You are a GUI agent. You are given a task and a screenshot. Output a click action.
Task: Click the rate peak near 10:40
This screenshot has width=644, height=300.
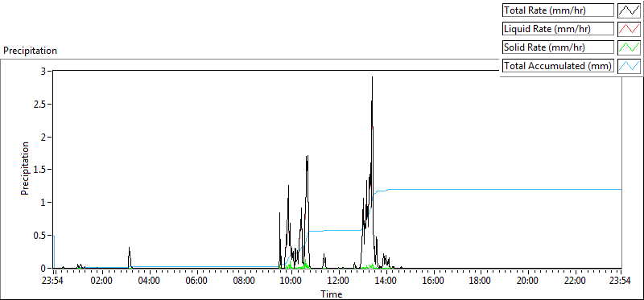click(x=307, y=156)
